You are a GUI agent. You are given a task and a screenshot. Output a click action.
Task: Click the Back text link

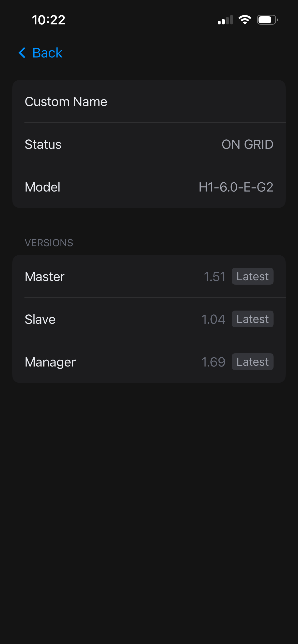(47, 53)
